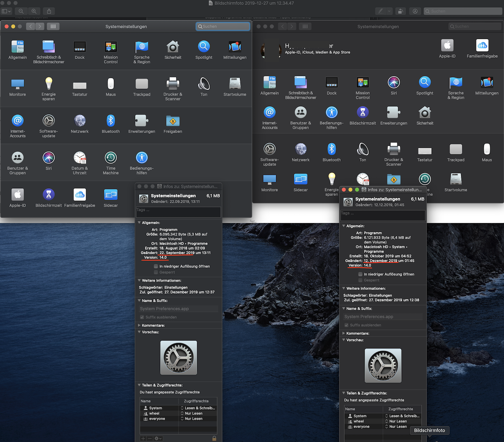
Task: Open Siri pane in right preferences window
Action: (x=394, y=82)
